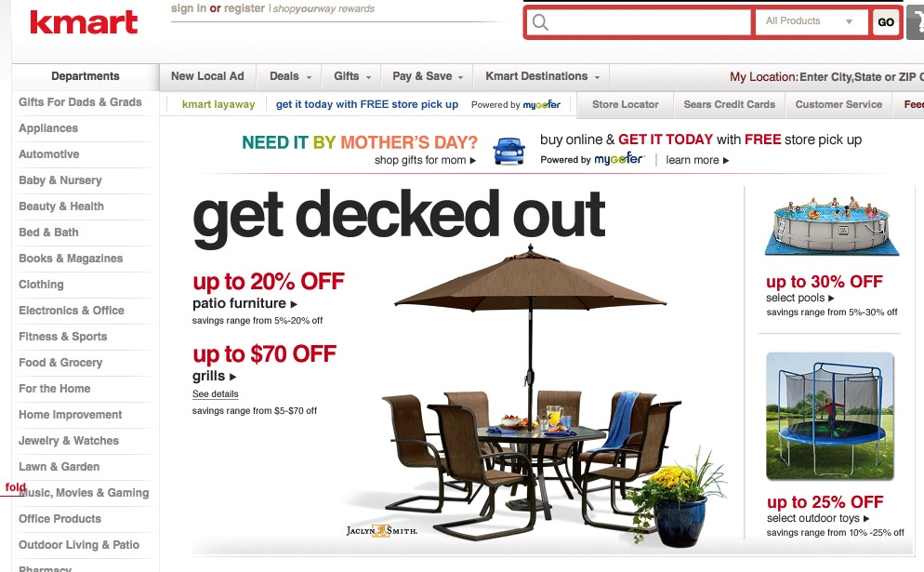Click the search magnifier icon
This screenshot has width=924, height=572.
[540, 22]
